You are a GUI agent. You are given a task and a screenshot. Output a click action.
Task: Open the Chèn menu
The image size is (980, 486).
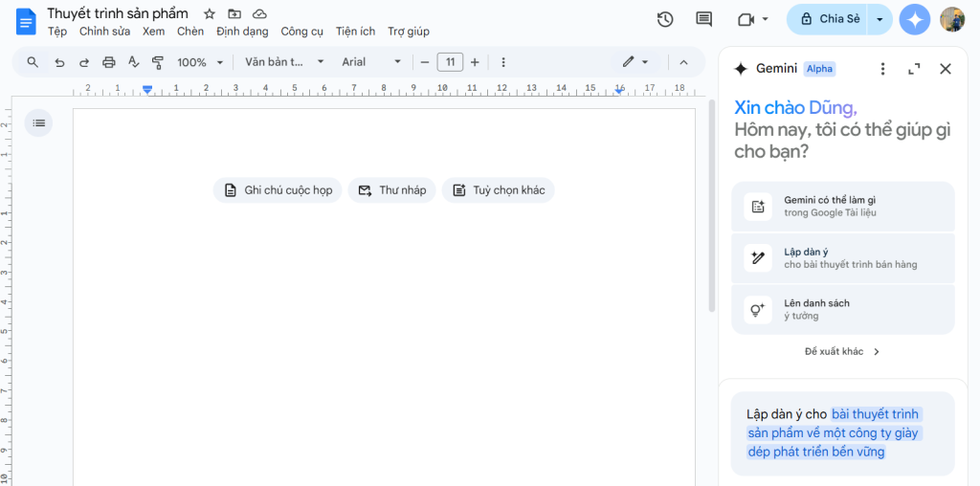pyautogui.click(x=190, y=32)
